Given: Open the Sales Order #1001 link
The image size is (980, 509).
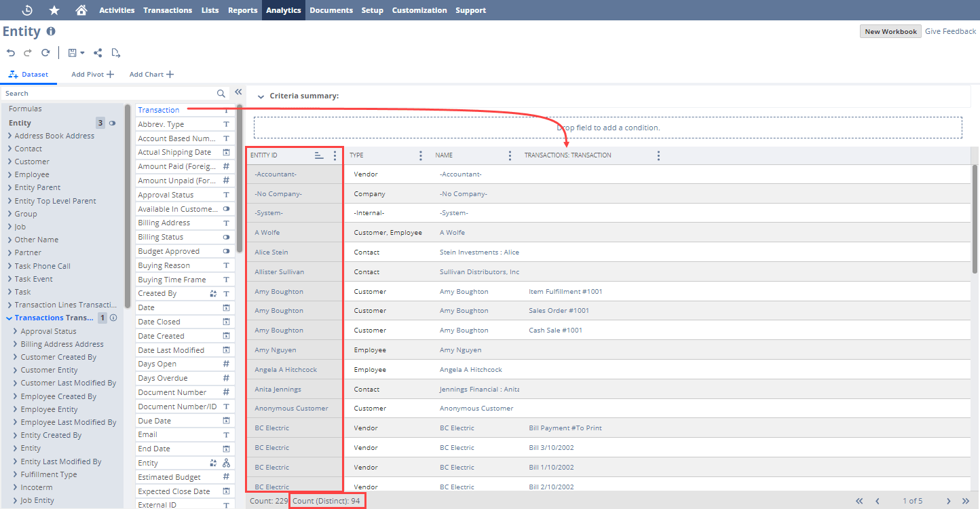Looking at the screenshot, I should [559, 311].
